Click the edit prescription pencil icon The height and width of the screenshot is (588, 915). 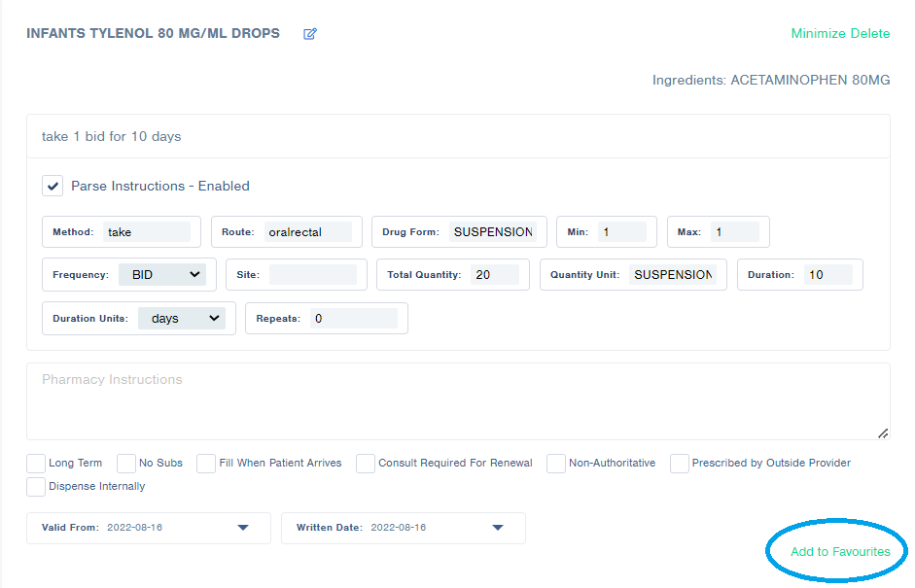click(309, 33)
